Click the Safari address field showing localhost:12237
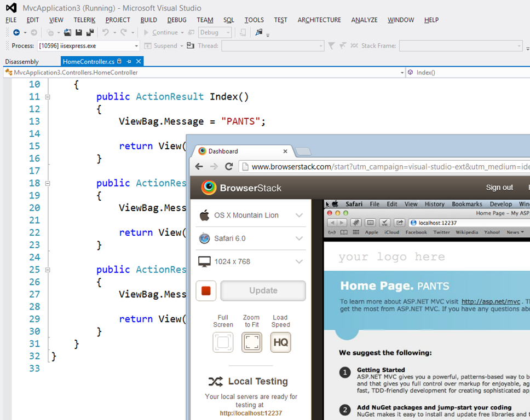The width and height of the screenshot is (530, 420). coord(469,223)
